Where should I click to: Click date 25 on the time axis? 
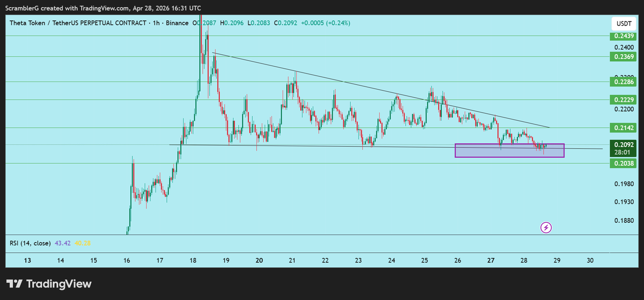click(425, 260)
